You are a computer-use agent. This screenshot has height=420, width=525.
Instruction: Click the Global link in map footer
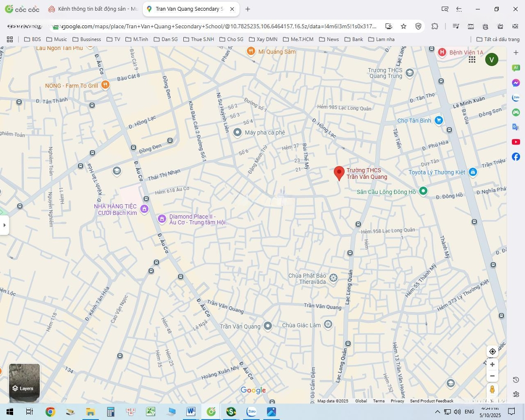click(361, 401)
